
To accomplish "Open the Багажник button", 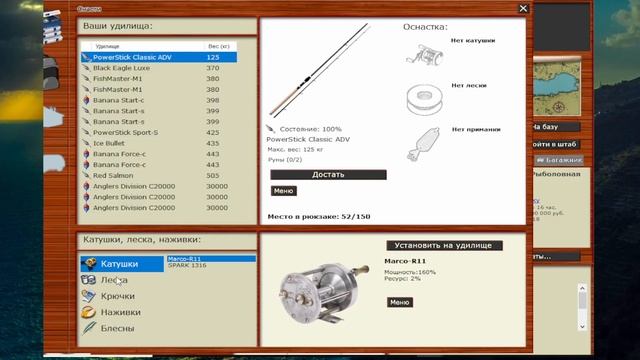I will click(x=559, y=160).
